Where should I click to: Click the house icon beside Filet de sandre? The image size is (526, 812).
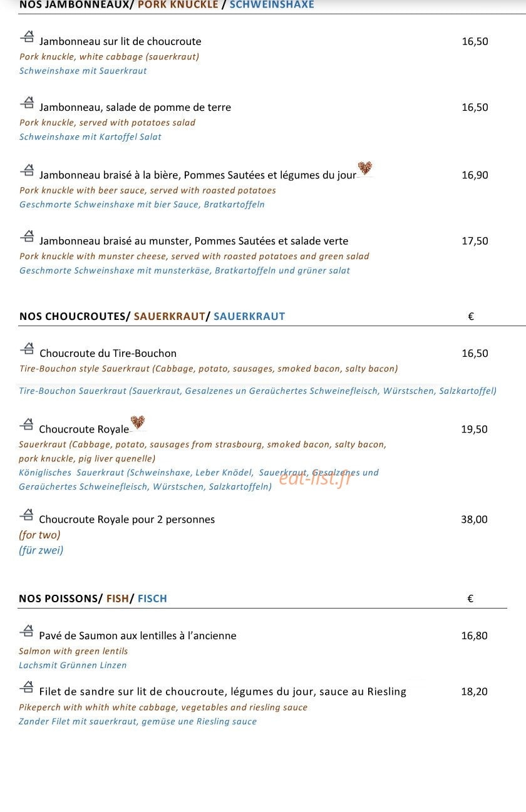point(26,687)
